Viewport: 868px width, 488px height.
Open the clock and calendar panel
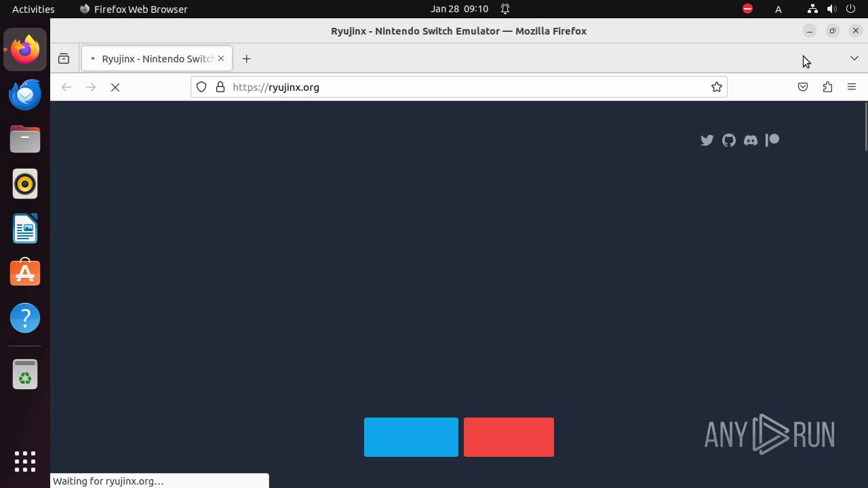tap(459, 9)
